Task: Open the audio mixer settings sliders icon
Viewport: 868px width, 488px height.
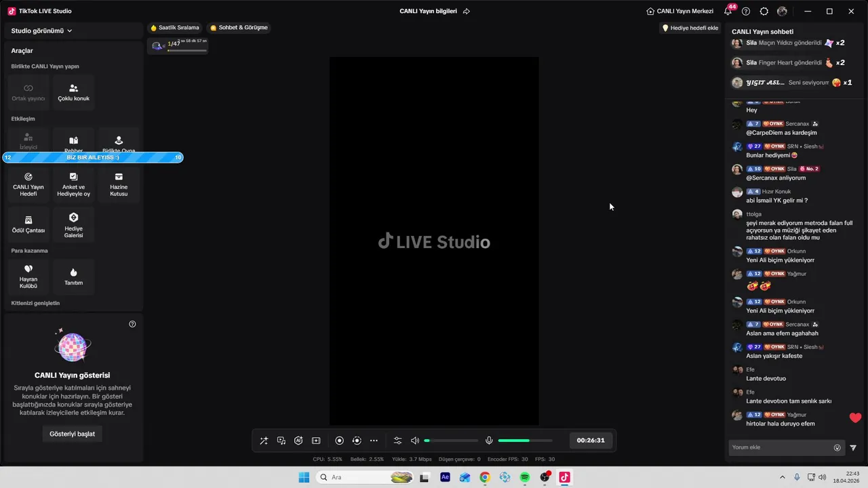Action: click(x=398, y=441)
